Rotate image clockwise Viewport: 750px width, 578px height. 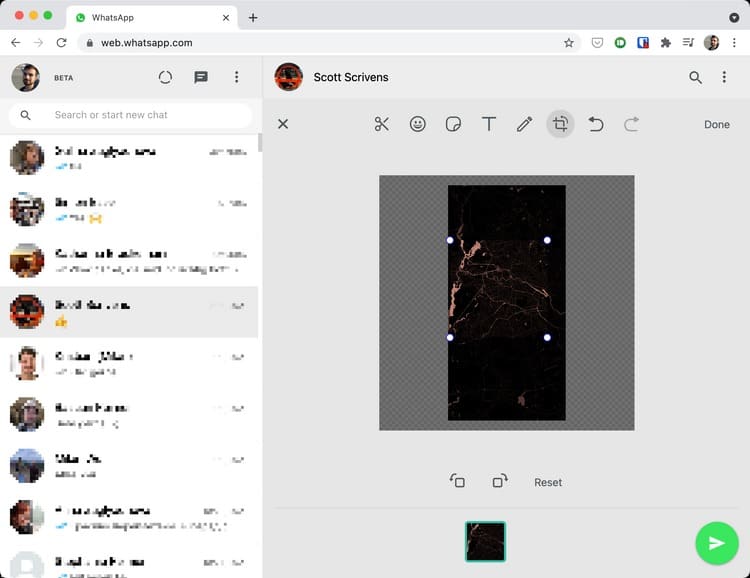pyautogui.click(x=500, y=481)
